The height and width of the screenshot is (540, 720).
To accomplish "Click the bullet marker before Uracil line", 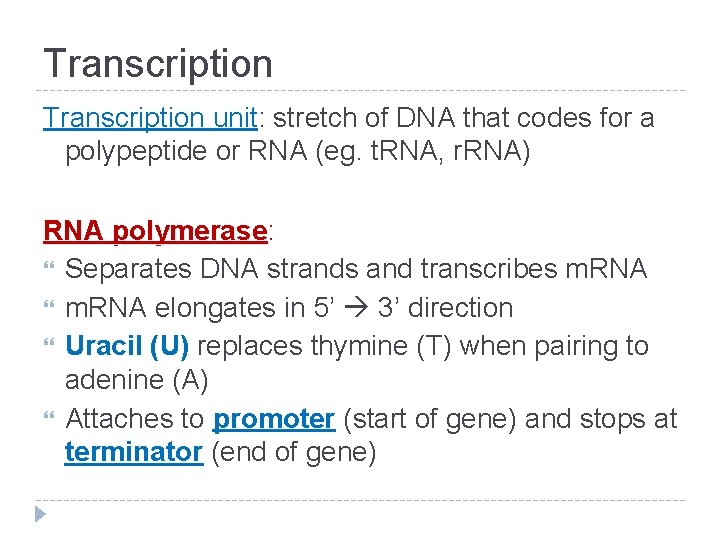I will [49, 342].
